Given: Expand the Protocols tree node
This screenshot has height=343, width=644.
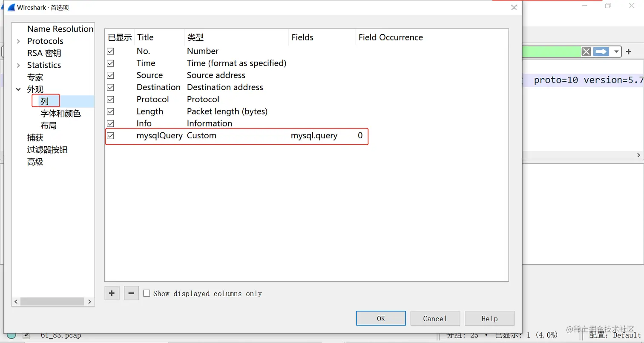Looking at the screenshot, I should [x=18, y=41].
